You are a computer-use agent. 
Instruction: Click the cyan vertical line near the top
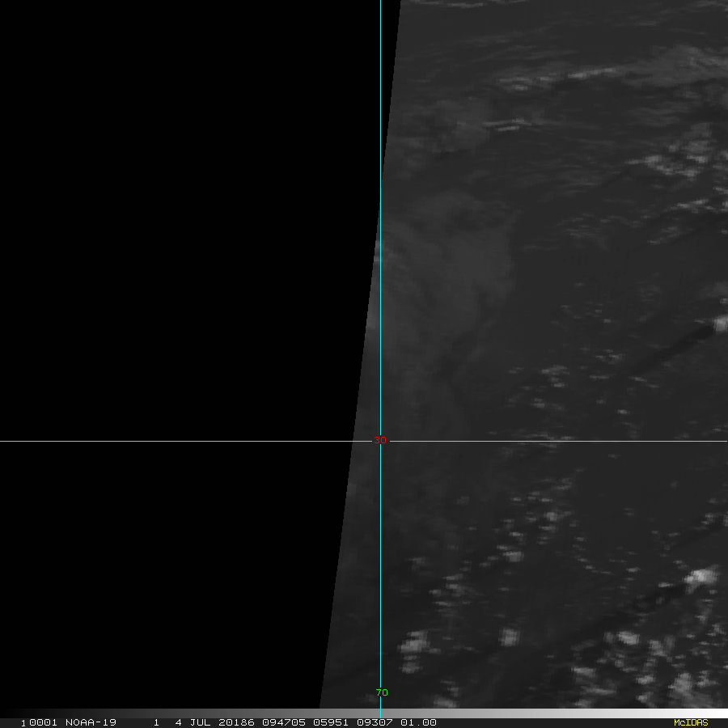tap(380, 49)
